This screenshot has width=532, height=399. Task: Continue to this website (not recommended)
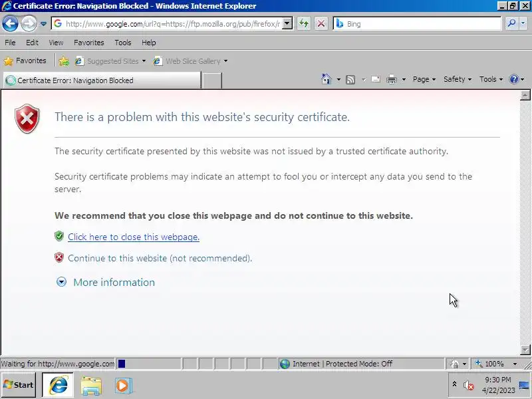160,258
